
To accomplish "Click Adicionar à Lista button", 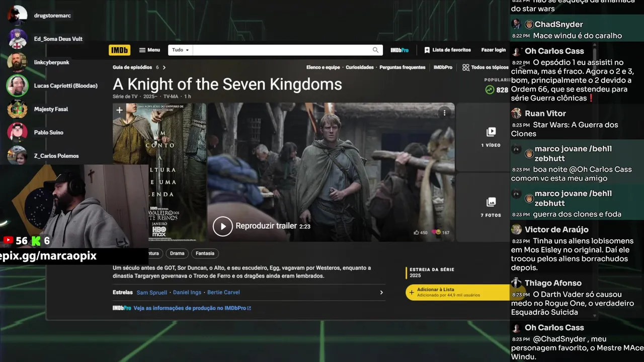I will click(458, 292).
